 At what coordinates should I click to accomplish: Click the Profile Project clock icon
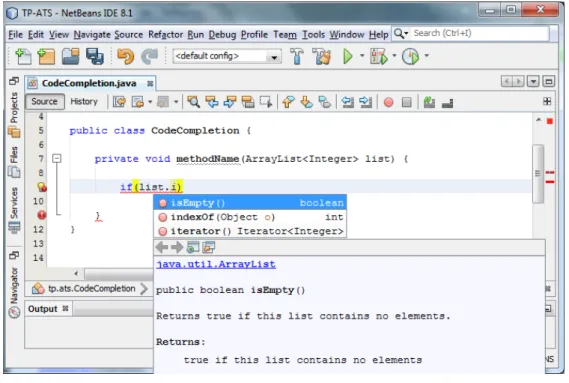[411, 57]
